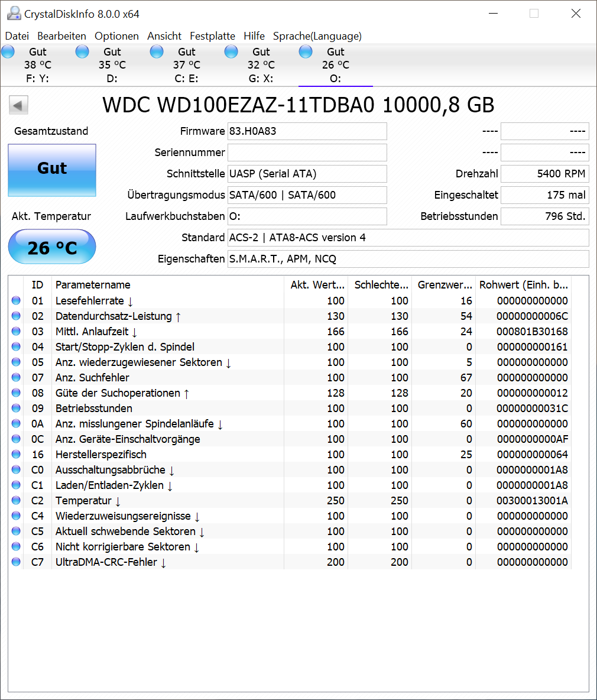Click raw value 00300013001A
Screen dimensions: 597x700
[x=533, y=501]
